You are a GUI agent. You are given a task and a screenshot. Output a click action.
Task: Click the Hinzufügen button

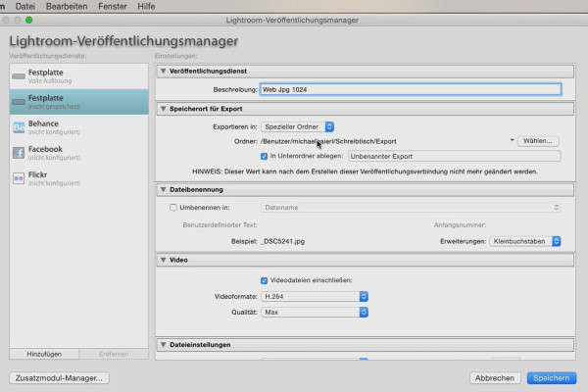pos(44,354)
